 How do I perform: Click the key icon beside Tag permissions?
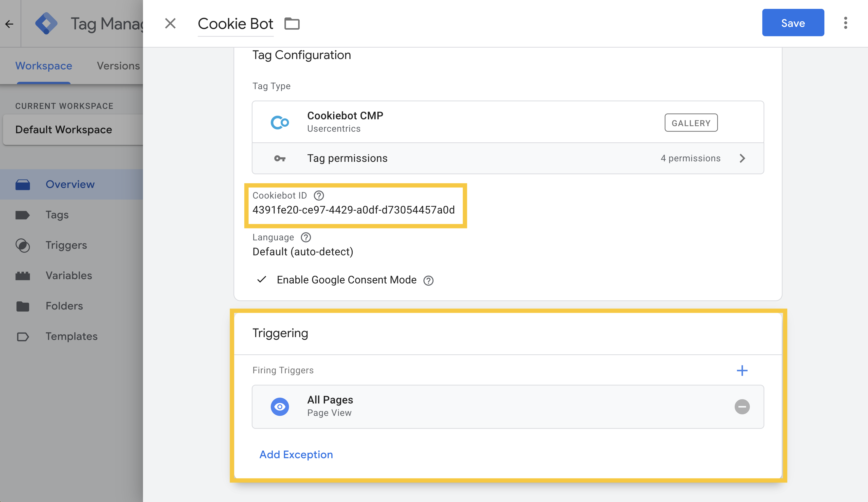point(280,158)
